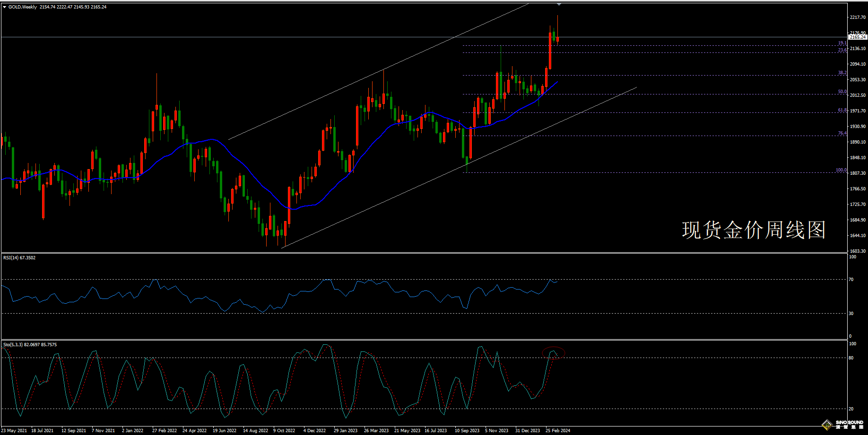Click the 2217.70 price scale label

click(x=858, y=17)
